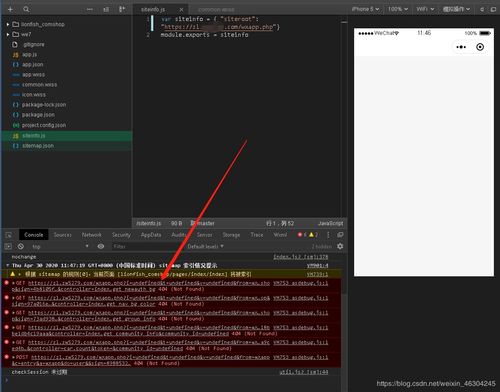Image resolution: width=500 pixels, height=392 pixels.
Task: Open the Default levels dropdown
Action: (205, 246)
